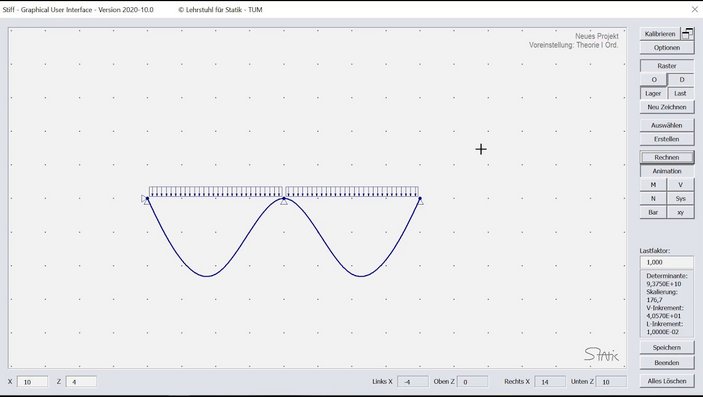Toggle the O button

654,80
